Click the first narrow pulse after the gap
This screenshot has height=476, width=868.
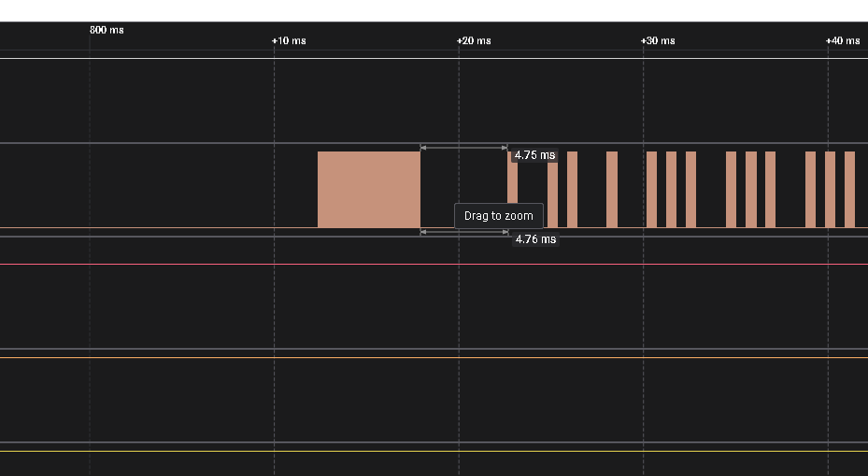pyautogui.click(x=512, y=192)
